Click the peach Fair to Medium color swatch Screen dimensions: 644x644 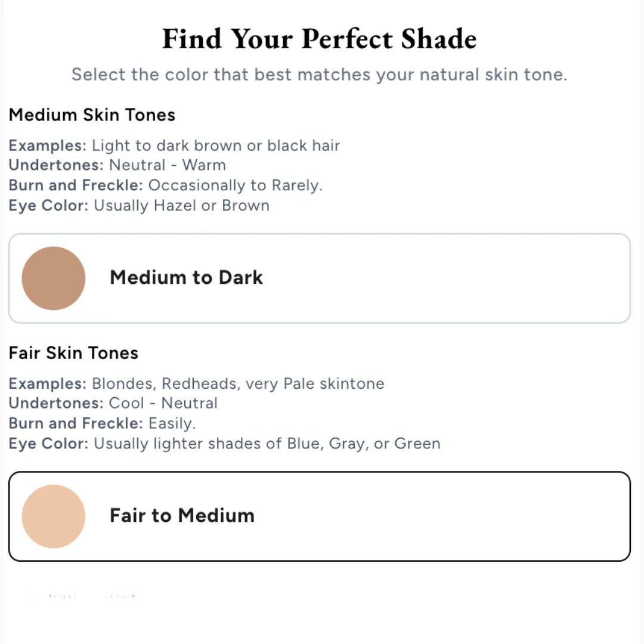(54, 516)
